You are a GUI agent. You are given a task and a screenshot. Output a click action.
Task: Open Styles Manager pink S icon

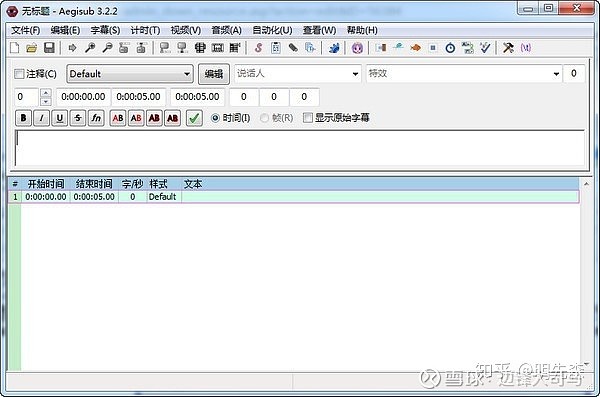click(259, 48)
